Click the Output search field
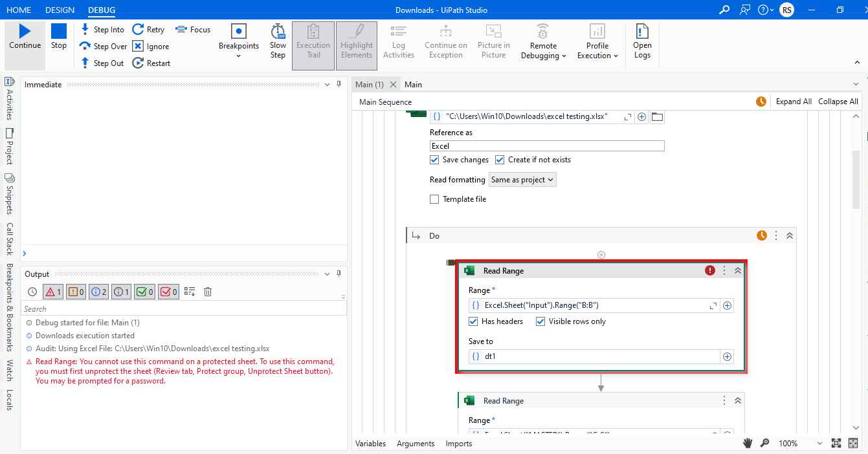Image resolution: width=868 pixels, height=454 pixels. (x=184, y=308)
